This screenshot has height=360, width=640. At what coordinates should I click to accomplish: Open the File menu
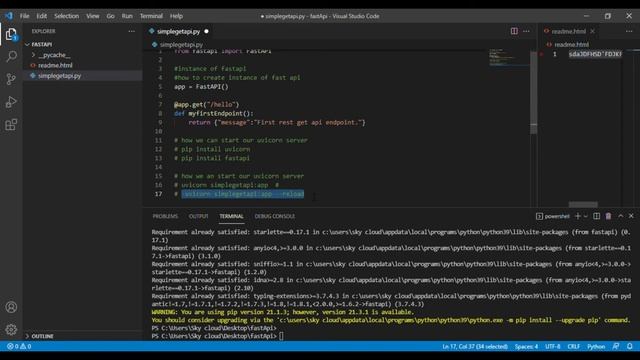coord(24,16)
